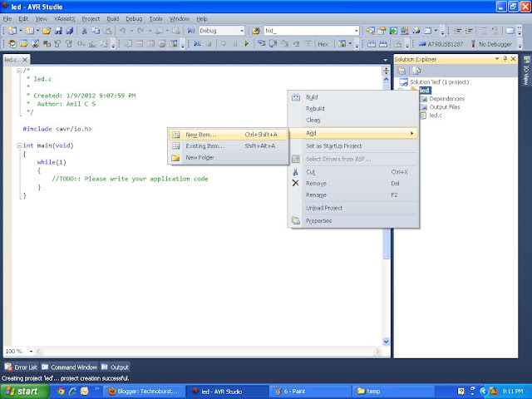The height and width of the screenshot is (399, 532).
Task: Select Rename in the context menu
Action: pyautogui.click(x=352, y=195)
